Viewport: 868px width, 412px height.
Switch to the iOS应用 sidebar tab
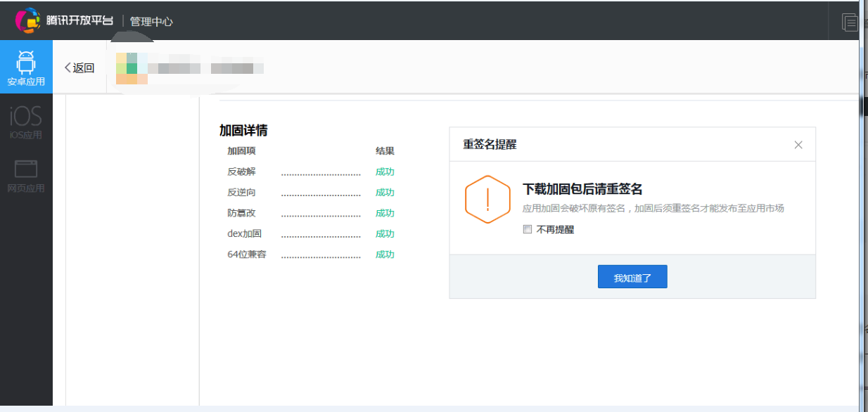(x=26, y=122)
